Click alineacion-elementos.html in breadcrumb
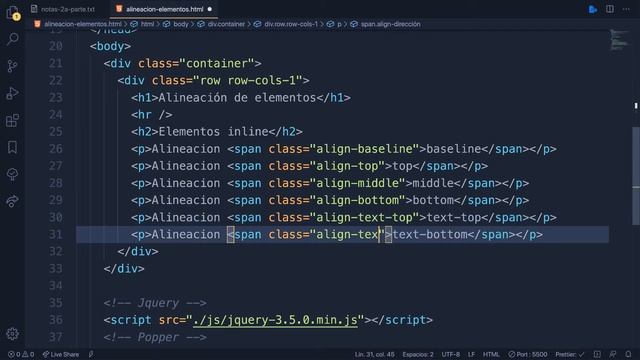Image resolution: width=640 pixels, height=360 pixels. [83, 24]
